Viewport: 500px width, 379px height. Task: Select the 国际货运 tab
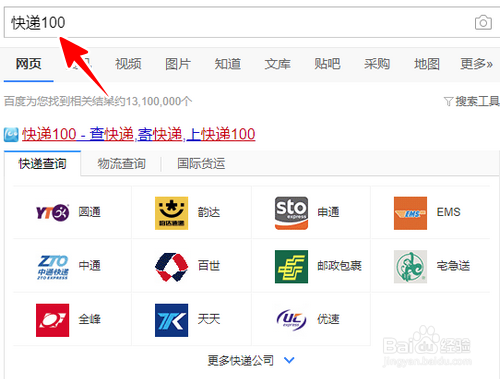[201, 164]
